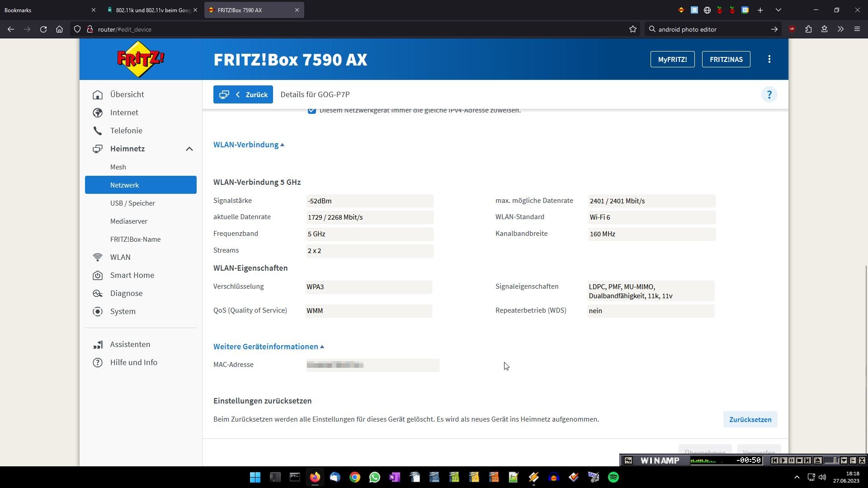This screenshot has height=488, width=868.
Task: Open the Mesh submenu item
Action: 118,167
